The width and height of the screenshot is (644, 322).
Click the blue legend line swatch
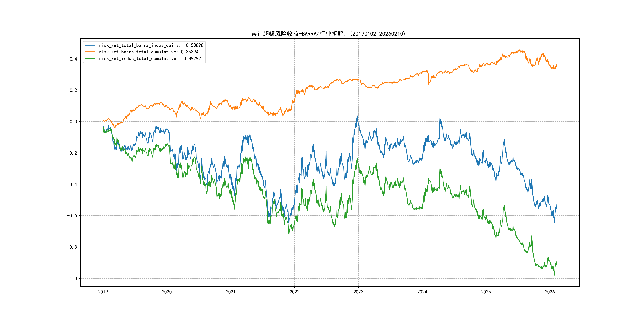click(x=90, y=45)
